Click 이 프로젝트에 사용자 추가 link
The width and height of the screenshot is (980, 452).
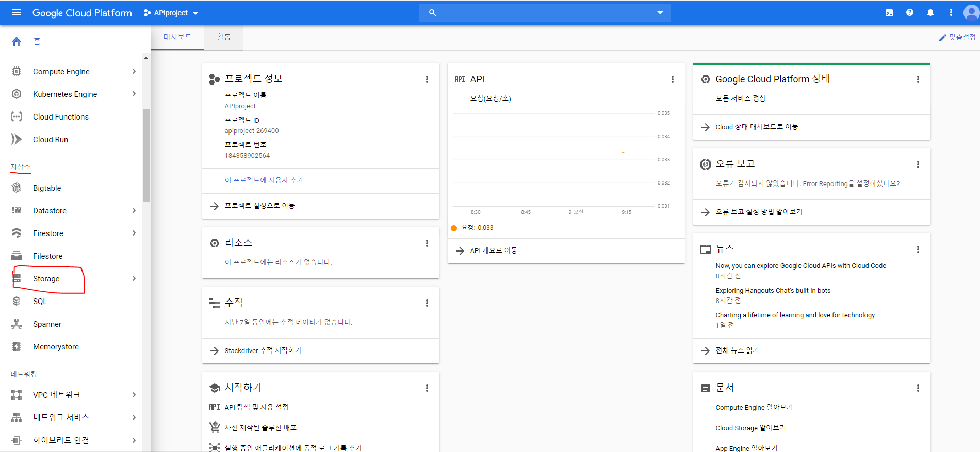(264, 180)
